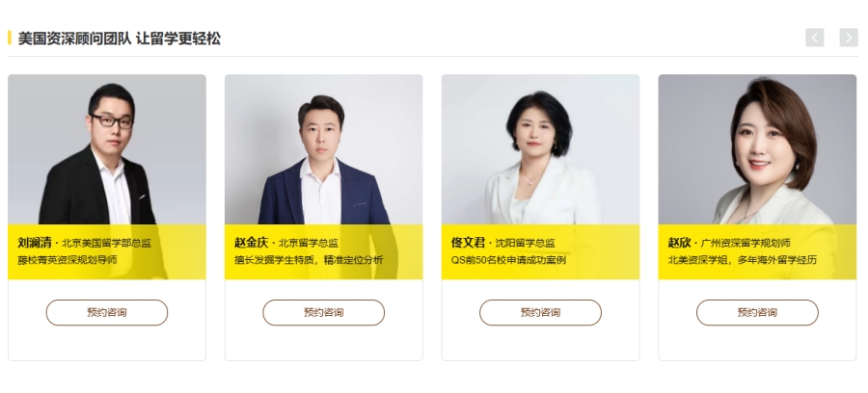Screen dimensions: 868x393
Task: Click the 藤校菁英资深规划导师 description text
Action: (67, 260)
